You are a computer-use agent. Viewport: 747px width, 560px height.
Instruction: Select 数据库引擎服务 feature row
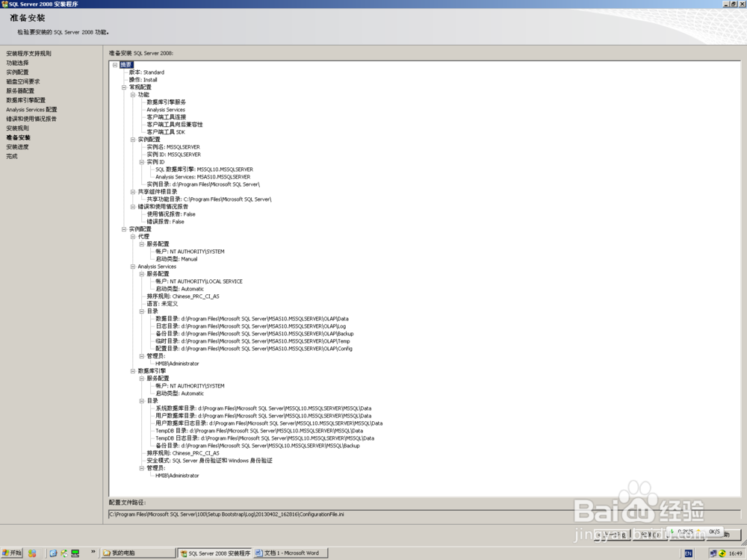[167, 102]
